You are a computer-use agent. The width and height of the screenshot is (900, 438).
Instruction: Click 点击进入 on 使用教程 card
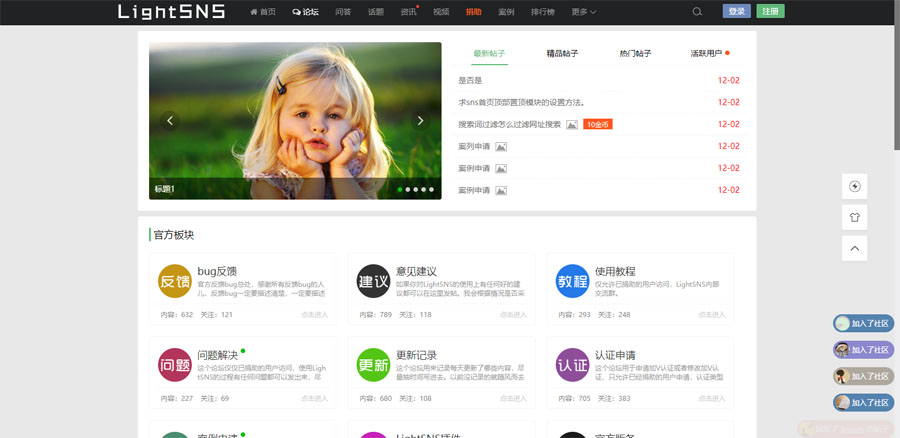[712, 315]
